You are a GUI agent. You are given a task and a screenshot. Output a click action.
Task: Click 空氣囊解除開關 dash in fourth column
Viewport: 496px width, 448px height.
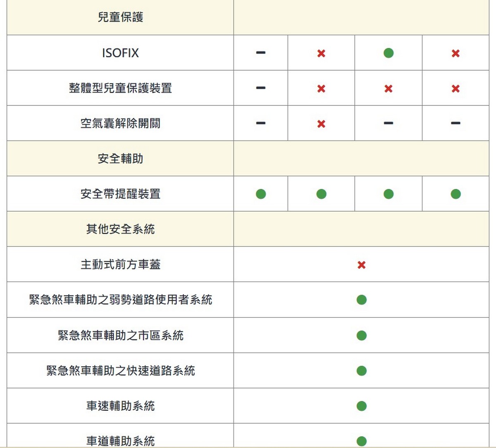[x=455, y=123]
